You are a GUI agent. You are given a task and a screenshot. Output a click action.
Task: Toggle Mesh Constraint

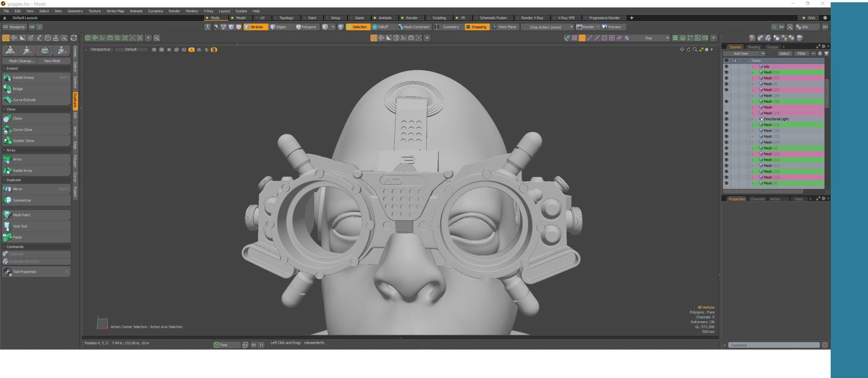(414, 27)
